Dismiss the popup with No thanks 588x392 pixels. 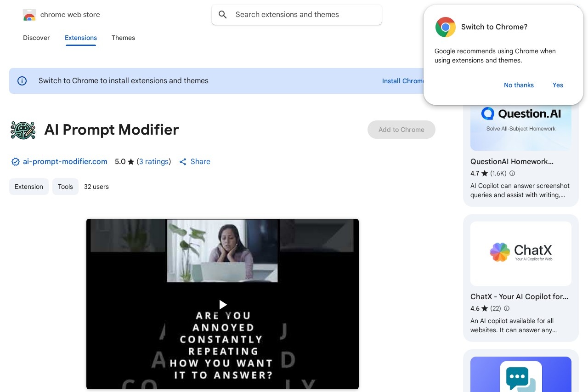coord(519,85)
